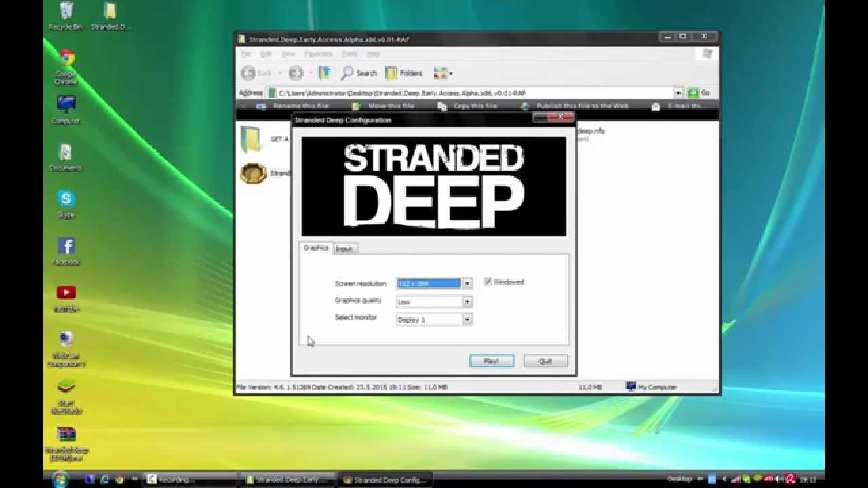Click the Quit button

tap(545, 361)
